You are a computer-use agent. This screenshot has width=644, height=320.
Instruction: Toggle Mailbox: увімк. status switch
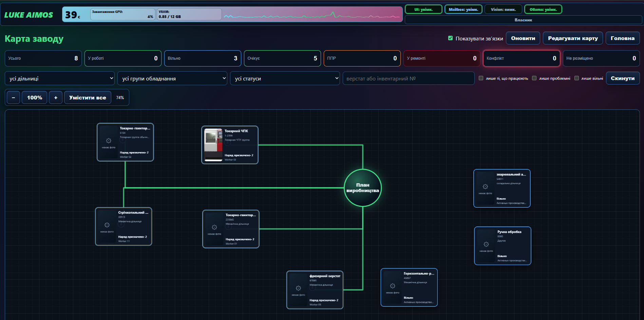[x=463, y=10]
